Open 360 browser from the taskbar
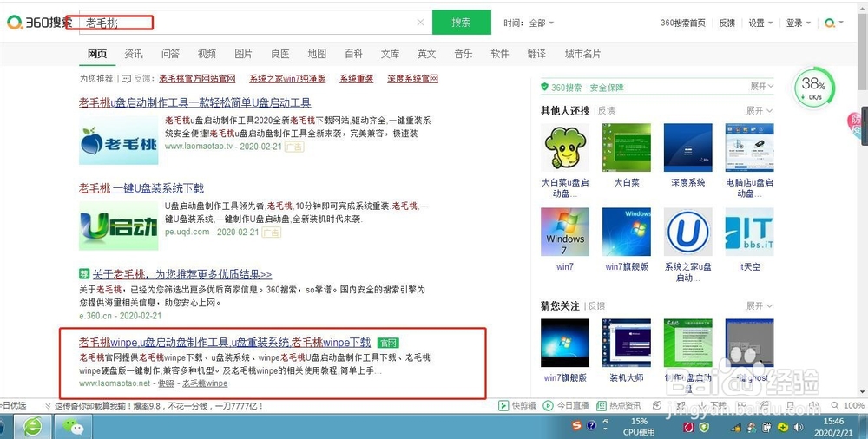 [33, 427]
